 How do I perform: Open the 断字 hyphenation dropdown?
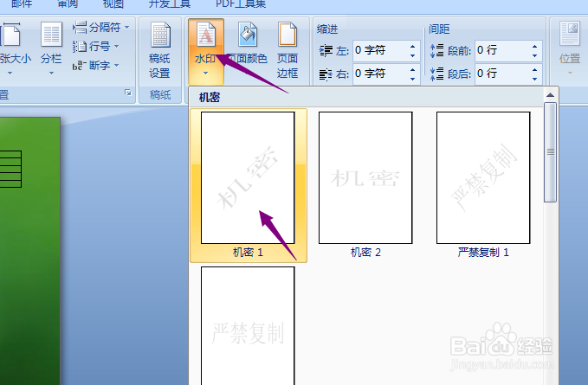(95, 66)
